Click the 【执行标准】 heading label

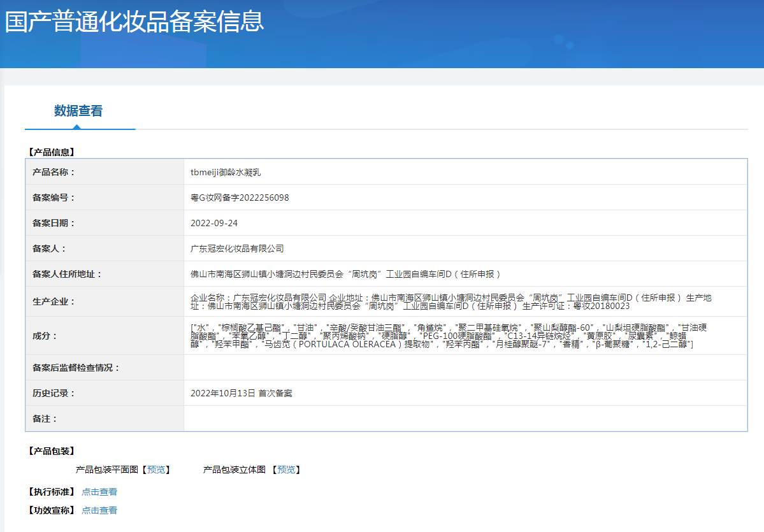pyautogui.click(x=52, y=492)
